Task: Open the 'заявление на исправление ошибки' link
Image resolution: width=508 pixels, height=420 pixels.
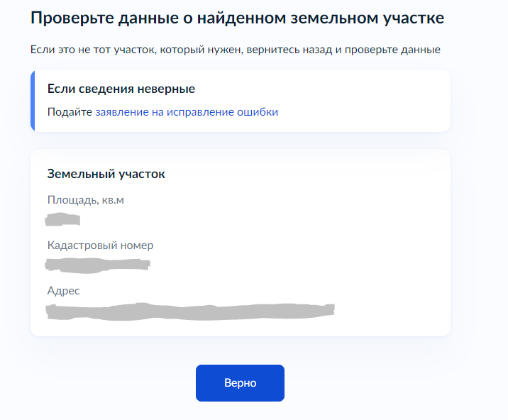Action: pyautogui.click(x=187, y=112)
